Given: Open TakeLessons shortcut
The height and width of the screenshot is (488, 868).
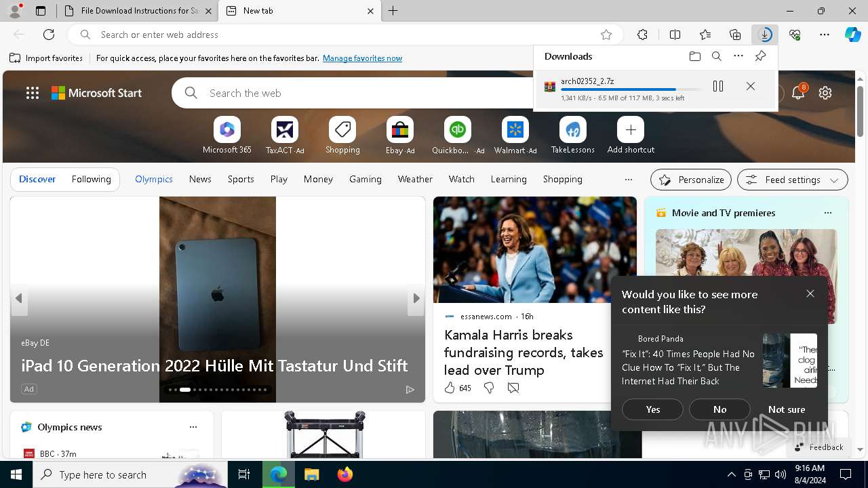Looking at the screenshot, I should tap(573, 135).
